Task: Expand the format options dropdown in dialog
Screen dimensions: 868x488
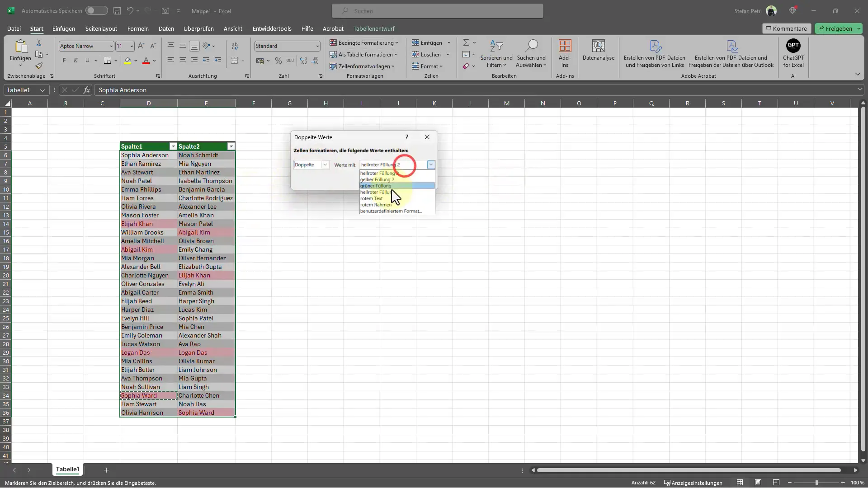Action: (430, 164)
